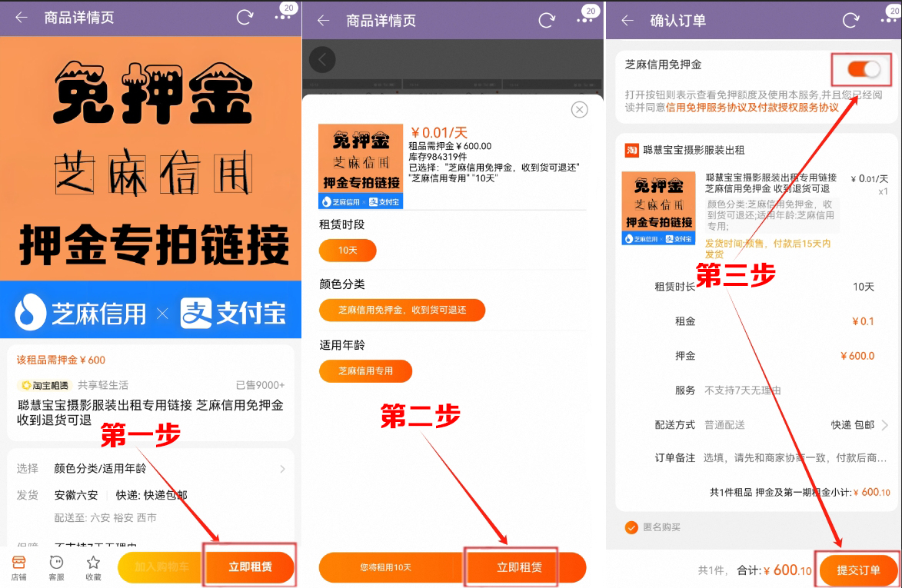The width and height of the screenshot is (902, 588).
Task: Expand 选择 颜色分类/适用年龄 row
Action: click(x=151, y=469)
